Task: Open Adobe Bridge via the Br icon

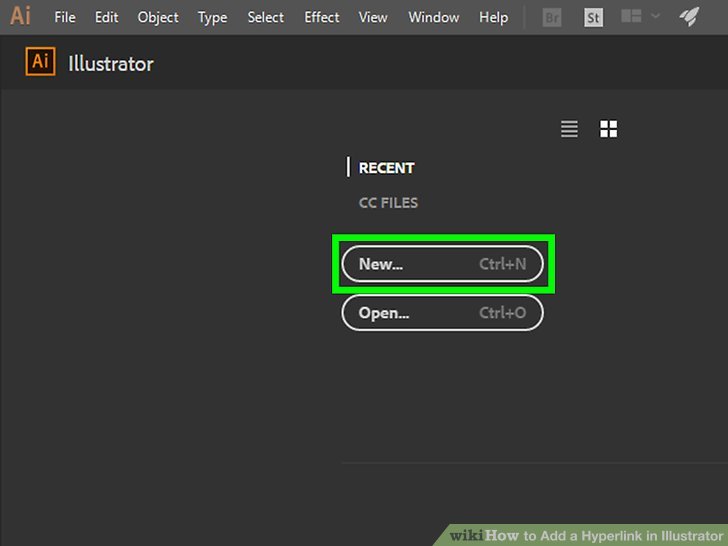Action: click(551, 17)
